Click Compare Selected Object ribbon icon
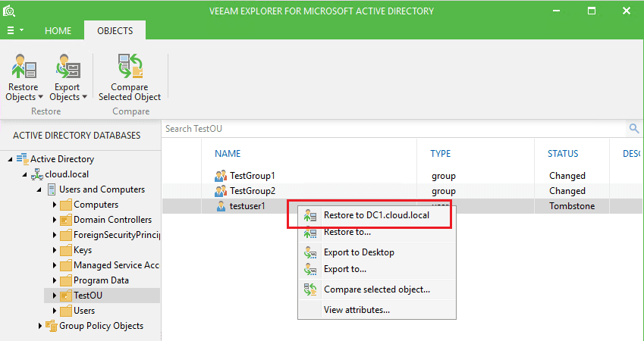 pyautogui.click(x=130, y=67)
